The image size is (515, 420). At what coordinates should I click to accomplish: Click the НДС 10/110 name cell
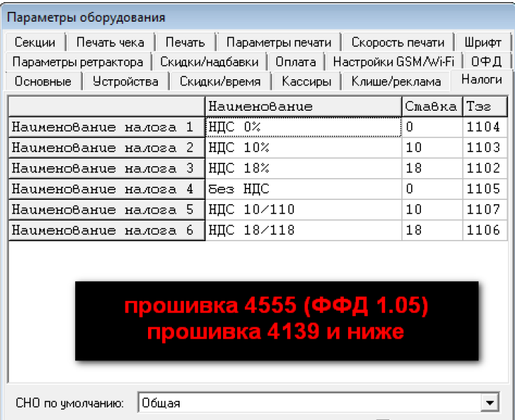click(x=304, y=210)
